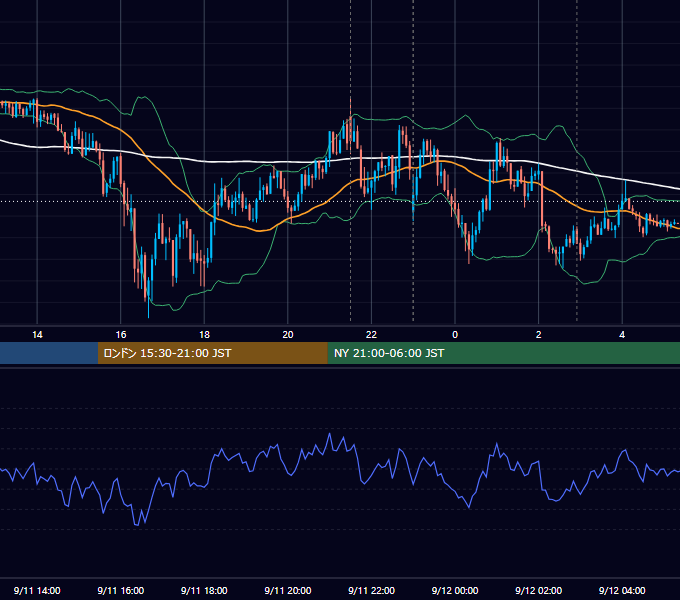The height and width of the screenshot is (600, 680).
Task: Click hour label 0 on the price chart axis
Action: coord(455,335)
